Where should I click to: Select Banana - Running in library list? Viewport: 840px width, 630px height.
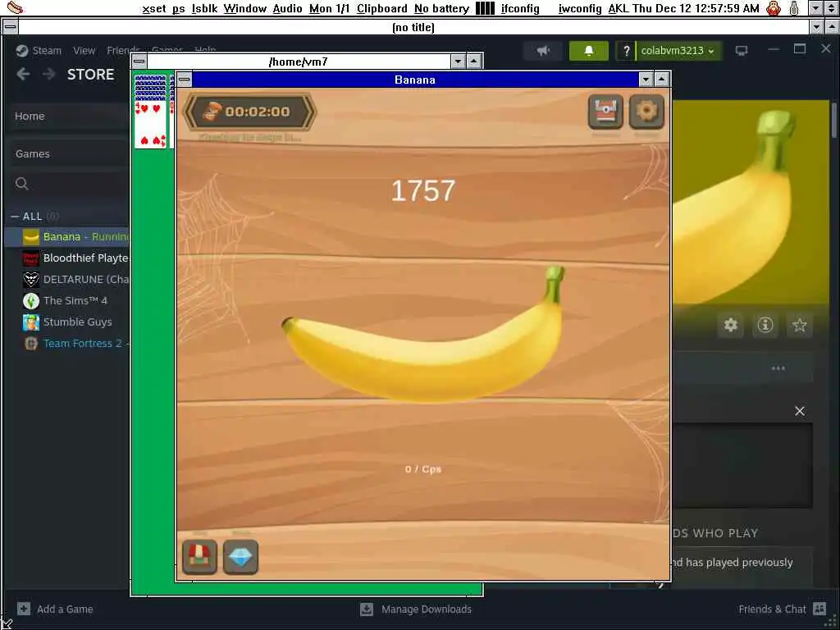coord(67,237)
